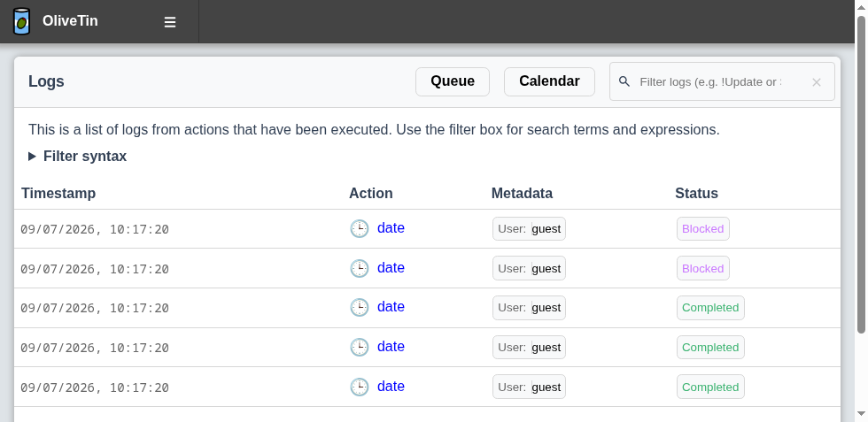Click the scrollbar down arrow
This screenshot has width=868, height=422.
[861, 414]
